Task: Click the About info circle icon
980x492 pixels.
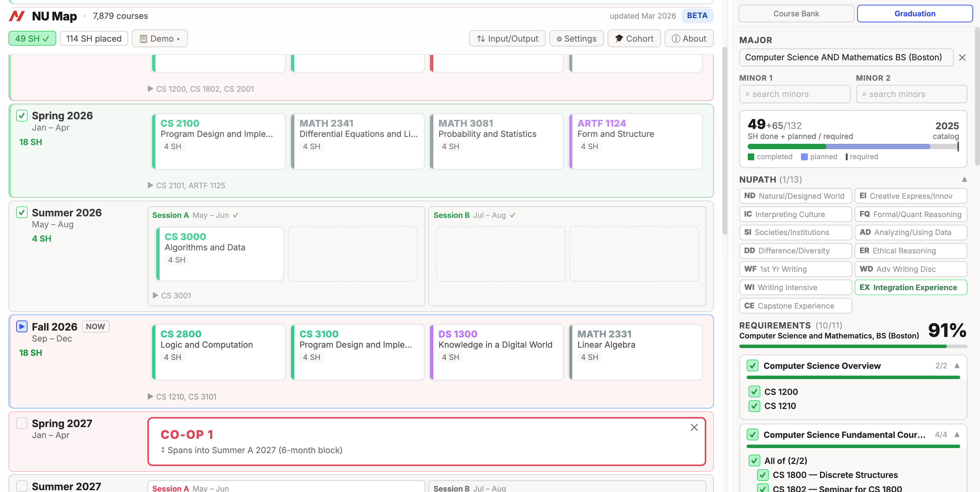Action: coord(676,39)
